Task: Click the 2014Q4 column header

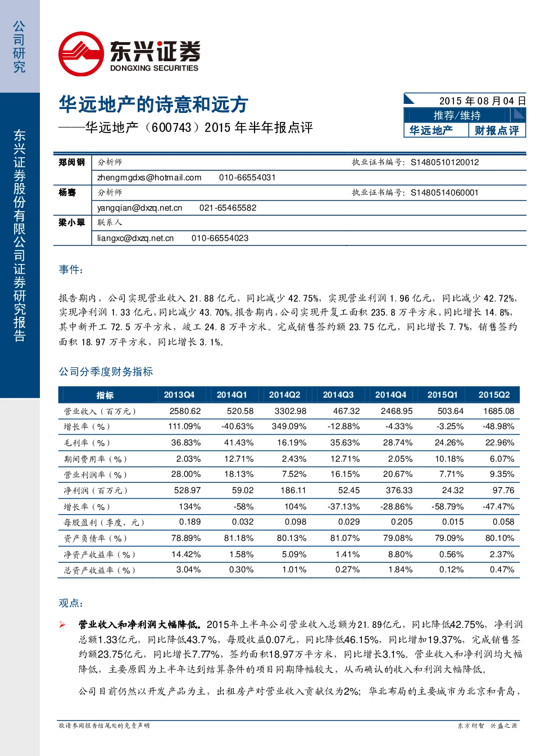Action: point(391,395)
